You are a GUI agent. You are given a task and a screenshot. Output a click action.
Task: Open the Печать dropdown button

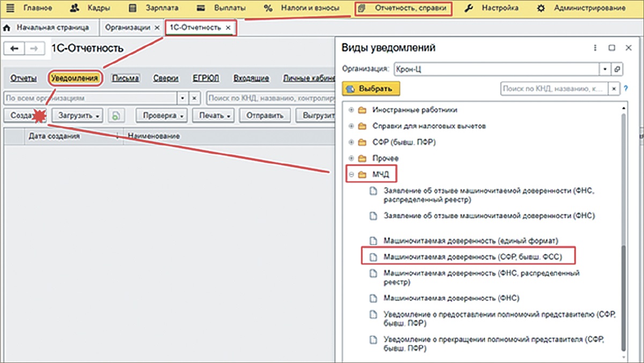[214, 115]
